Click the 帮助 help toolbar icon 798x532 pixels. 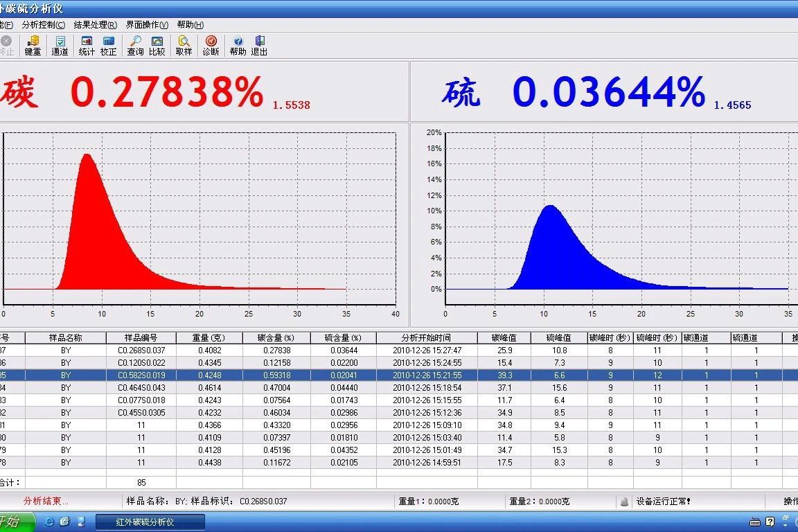[x=237, y=45]
